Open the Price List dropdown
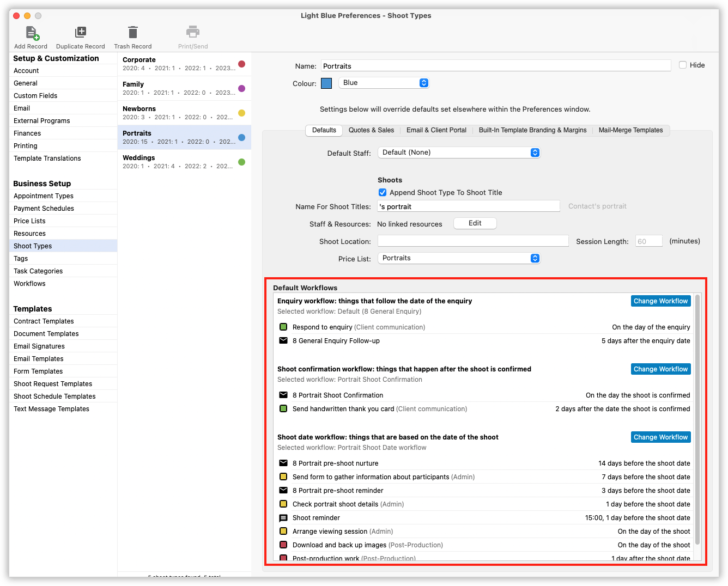Viewport: 728px width, 586px height. (x=459, y=258)
